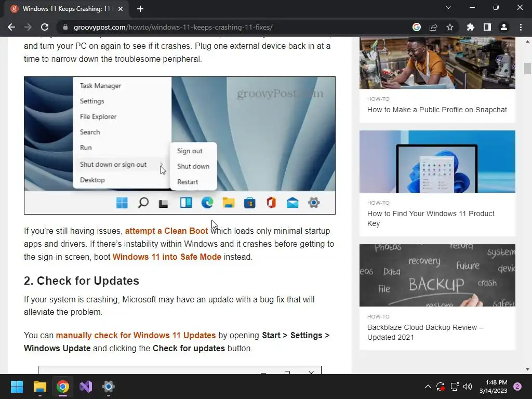
Task: Click the Shut down or sign out screenshot
Action: [x=180, y=145]
